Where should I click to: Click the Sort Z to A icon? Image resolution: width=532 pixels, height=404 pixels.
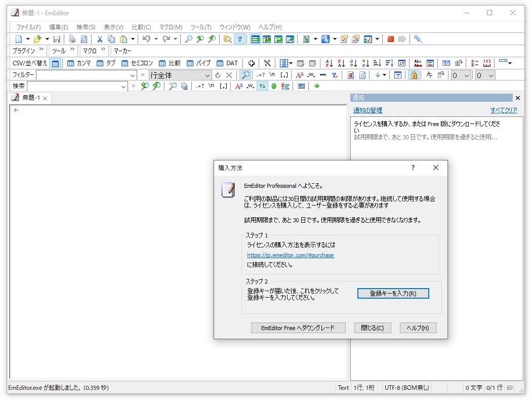341,63
